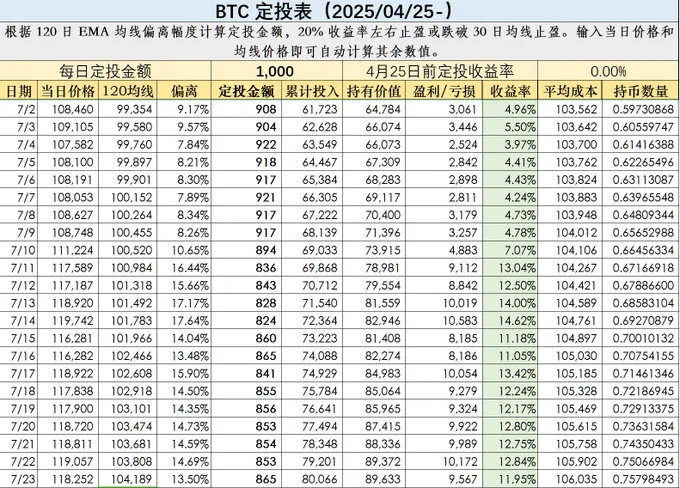680x488 pixels.
Task: Select price cell 108,748
Action: click(x=68, y=233)
